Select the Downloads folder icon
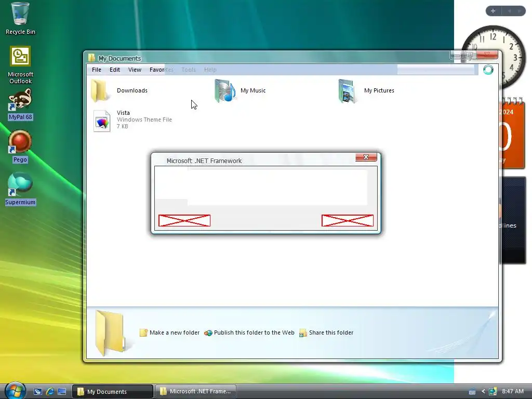Image resolution: width=532 pixels, height=399 pixels. [100, 90]
